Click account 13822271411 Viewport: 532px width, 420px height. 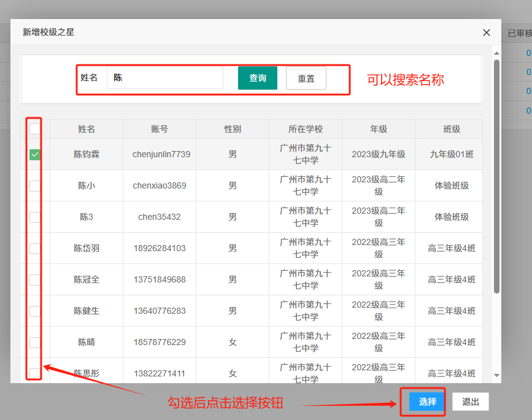160,373
